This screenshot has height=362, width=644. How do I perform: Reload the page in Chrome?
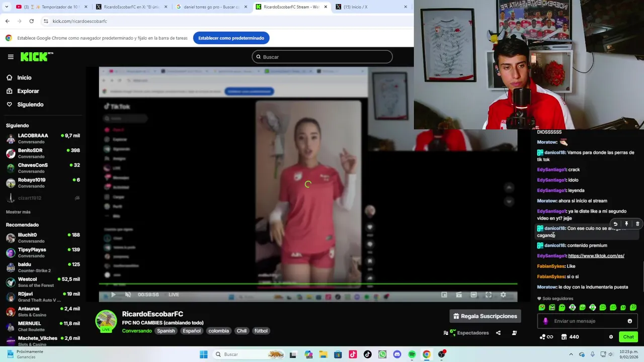point(31,21)
